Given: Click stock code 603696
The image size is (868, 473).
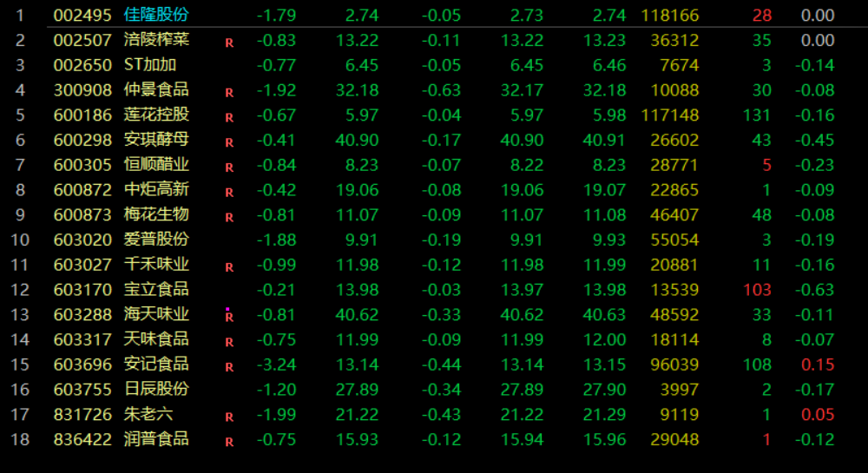Looking at the screenshot, I should click(x=82, y=365).
